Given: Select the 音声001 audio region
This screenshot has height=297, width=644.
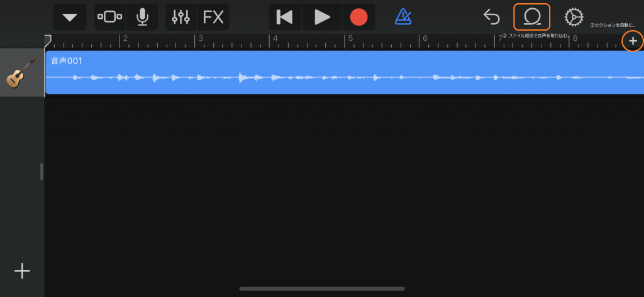Looking at the screenshot, I should (345, 73).
